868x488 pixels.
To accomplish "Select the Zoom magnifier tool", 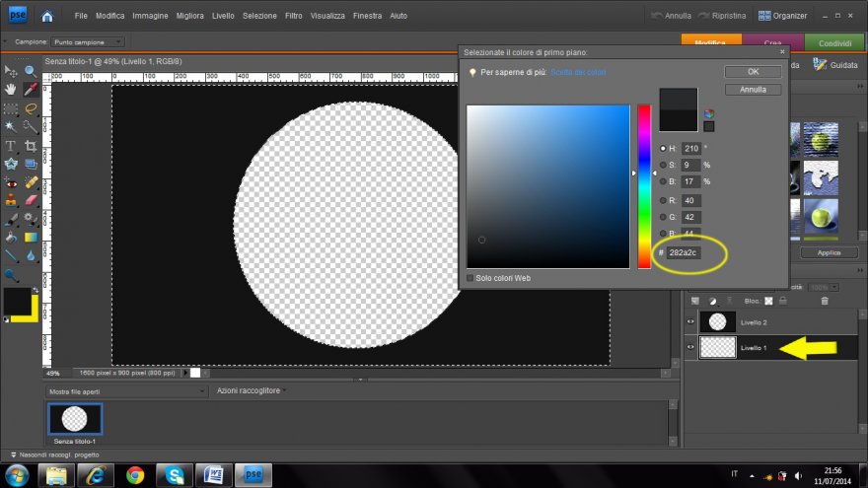I will pos(31,71).
